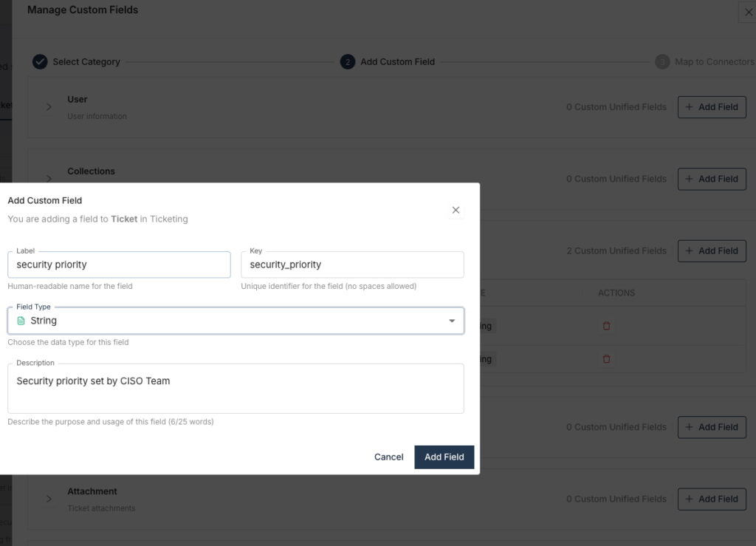The image size is (756, 546).
Task: Click step 2 Add Custom Field circle
Action: point(347,62)
